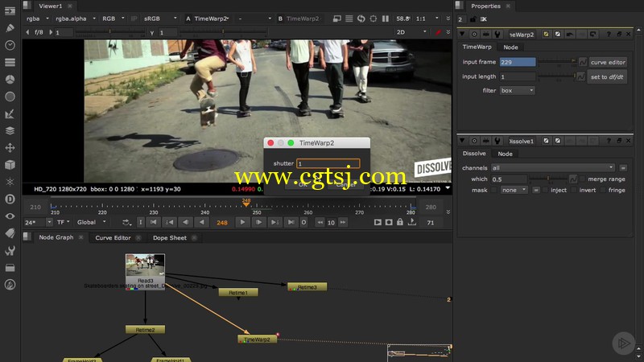
Task: Open the rgba.alpha channel dropdown
Action: (x=76, y=19)
